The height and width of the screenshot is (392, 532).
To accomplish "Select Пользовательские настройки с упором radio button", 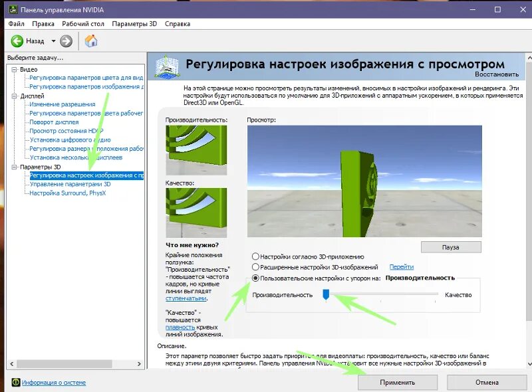I will (255, 278).
